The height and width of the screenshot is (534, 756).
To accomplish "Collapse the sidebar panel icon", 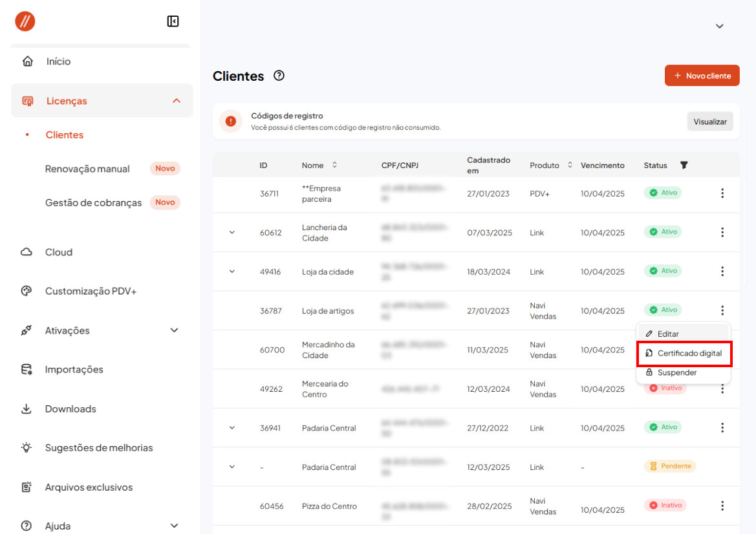I will 173,21.
